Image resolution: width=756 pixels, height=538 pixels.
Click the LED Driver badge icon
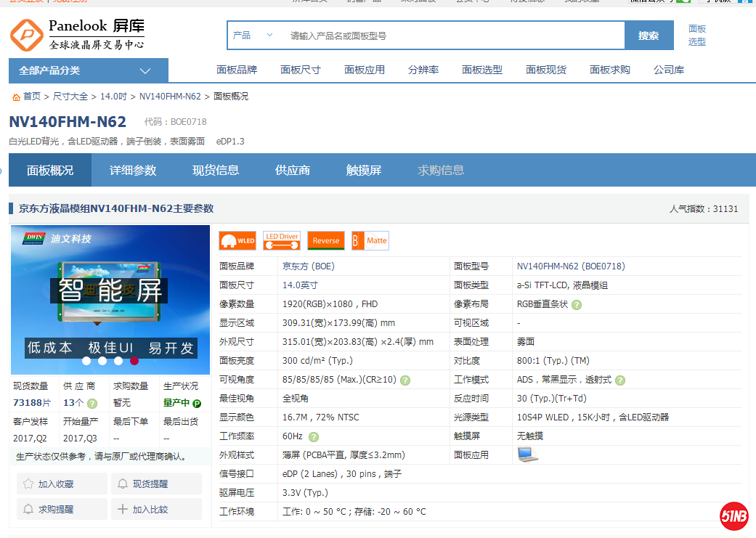282,240
